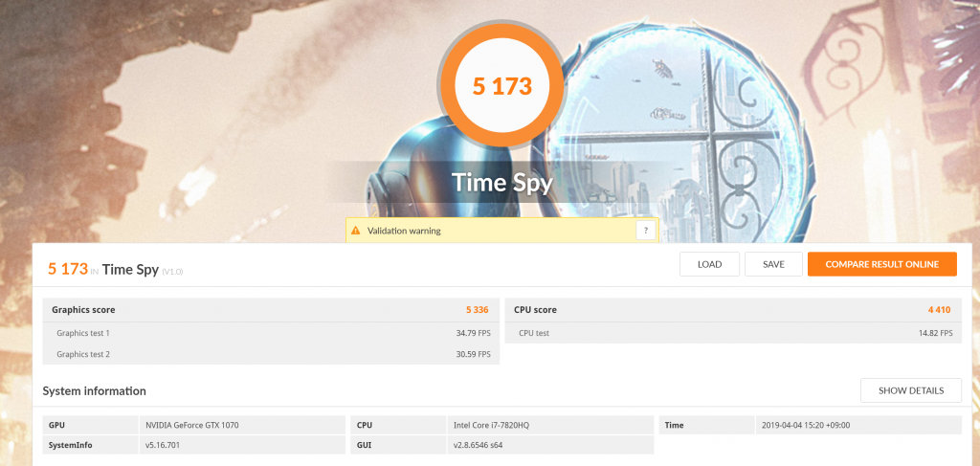Click the Validation warning banner text
Screen dimensions: 980x466
coord(404,231)
